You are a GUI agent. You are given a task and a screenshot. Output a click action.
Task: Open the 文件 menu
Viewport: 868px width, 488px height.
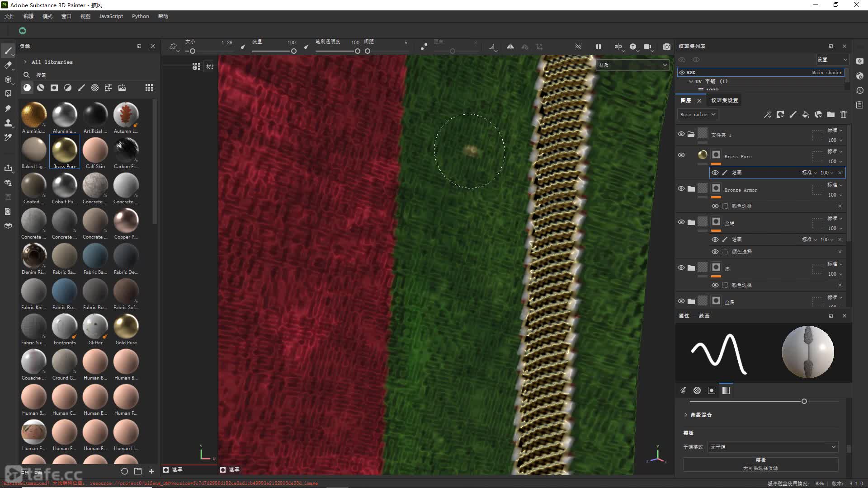click(x=9, y=16)
